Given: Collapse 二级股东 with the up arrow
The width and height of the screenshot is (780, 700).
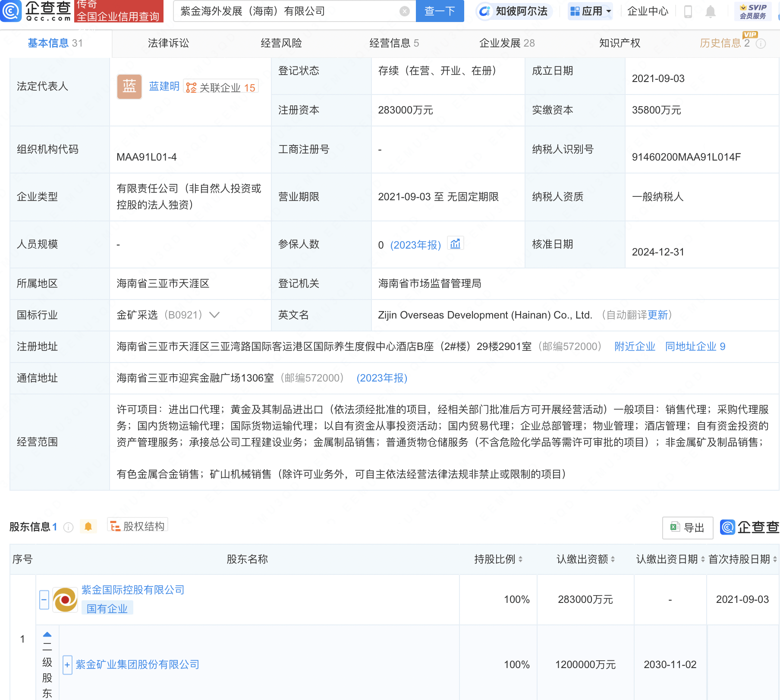Looking at the screenshot, I should pyautogui.click(x=47, y=634).
